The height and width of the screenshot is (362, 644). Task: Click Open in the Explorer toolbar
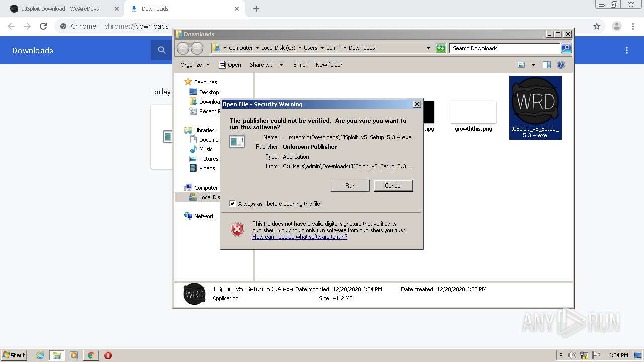click(x=230, y=65)
